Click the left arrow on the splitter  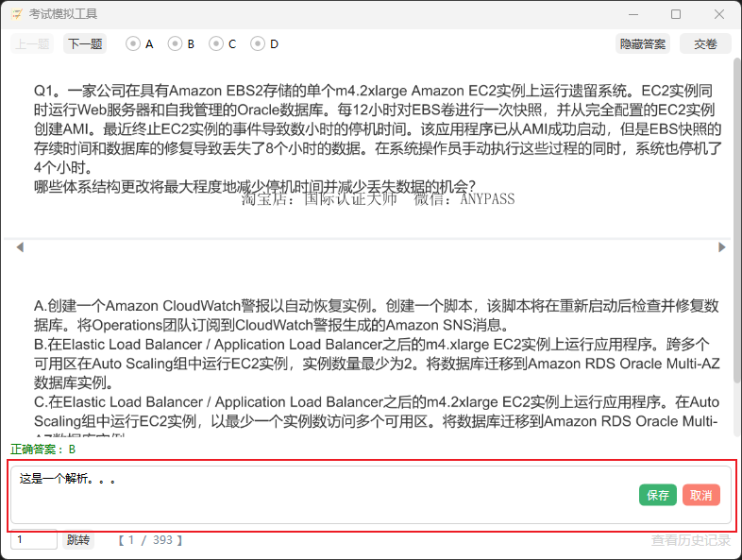pyautogui.click(x=20, y=246)
